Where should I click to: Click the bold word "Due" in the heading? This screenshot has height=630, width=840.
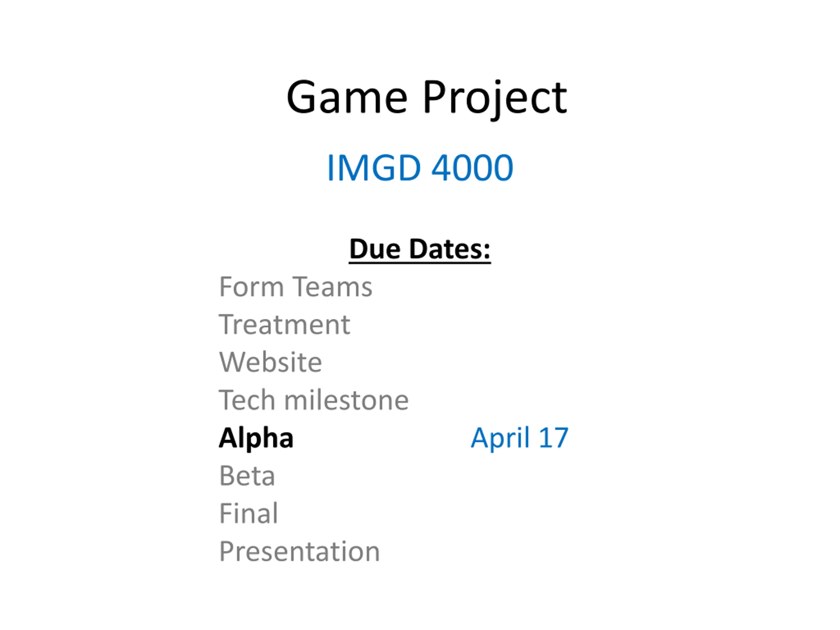pos(375,249)
